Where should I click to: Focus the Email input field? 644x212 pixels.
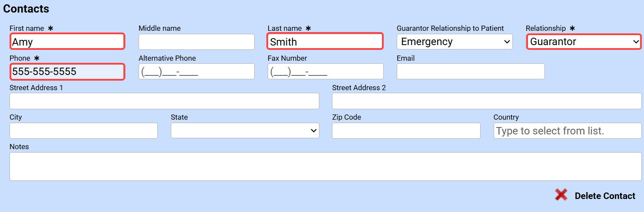pos(471,72)
